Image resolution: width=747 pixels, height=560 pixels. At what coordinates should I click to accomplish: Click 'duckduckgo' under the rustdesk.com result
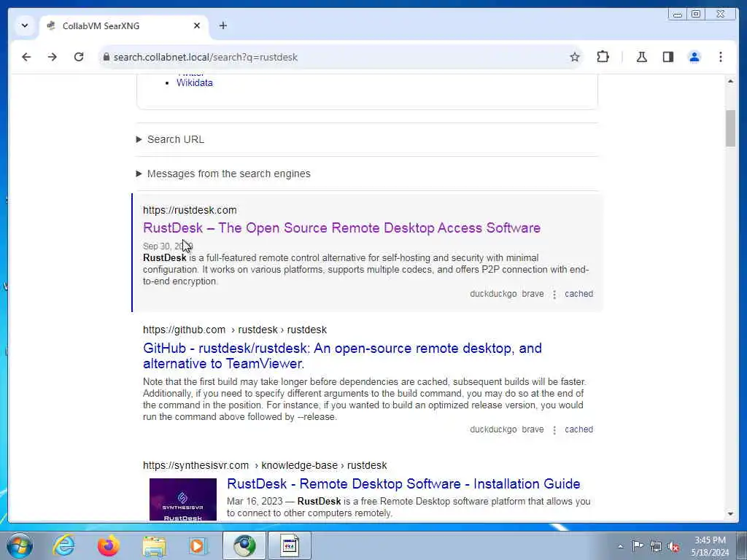(x=493, y=294)
